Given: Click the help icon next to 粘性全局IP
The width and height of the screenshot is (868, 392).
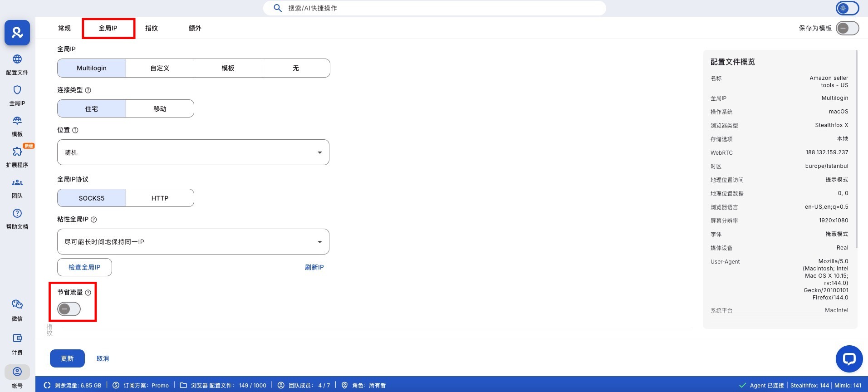Looking at the screenshot, I should click(94, 220).
